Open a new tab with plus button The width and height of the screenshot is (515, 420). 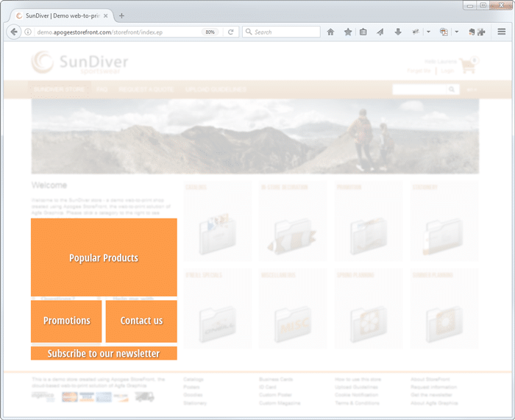tap(121, 15)
